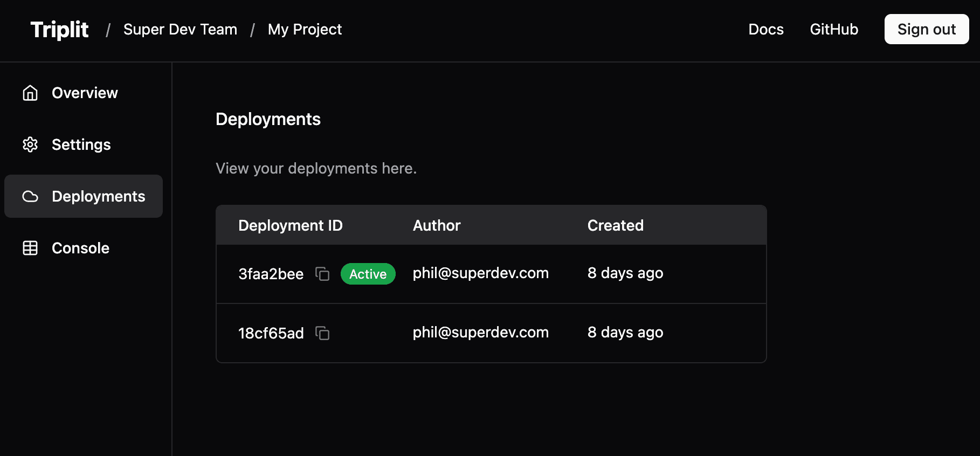Click author email in 18cf65ad row
980x456 pixels.
481,333
